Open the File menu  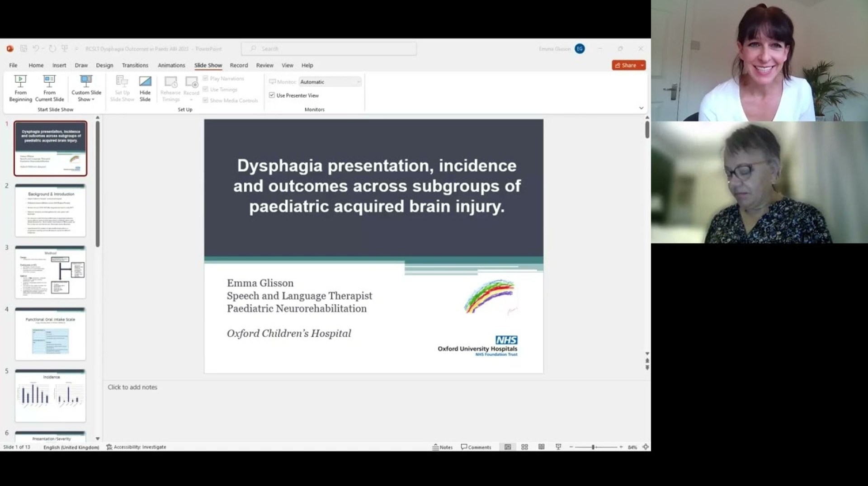click(x=13, y=65)
